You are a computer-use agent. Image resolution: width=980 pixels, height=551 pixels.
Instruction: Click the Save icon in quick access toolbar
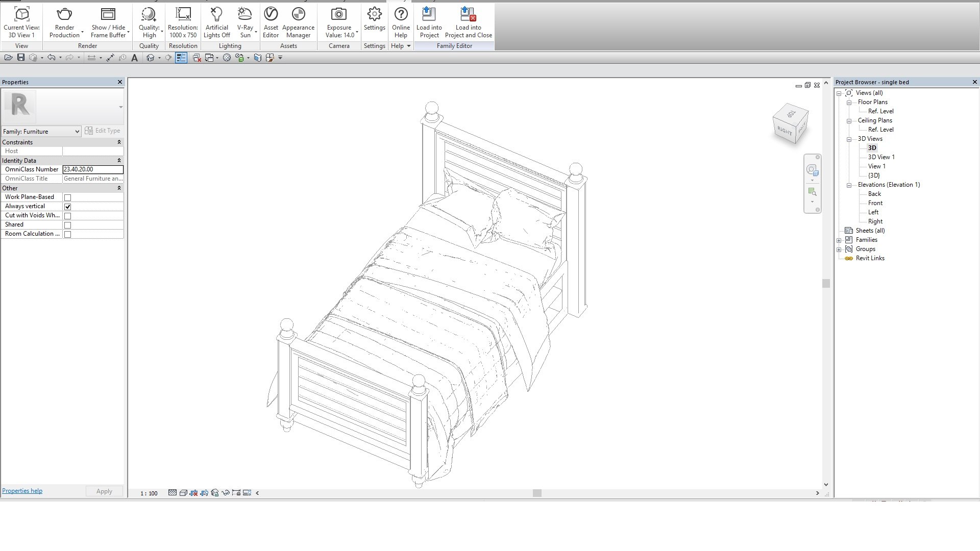pyautogui.click(x=21, y=58)
